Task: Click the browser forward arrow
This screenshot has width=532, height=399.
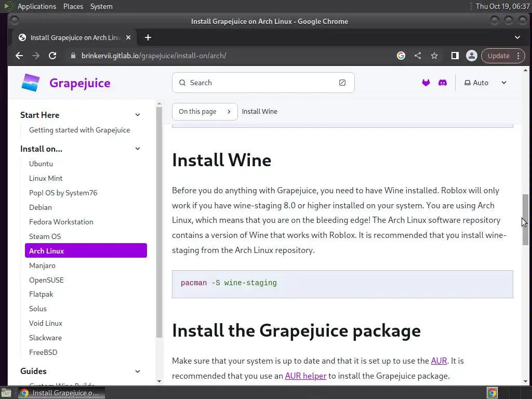Action: click(x=36, y=56)
